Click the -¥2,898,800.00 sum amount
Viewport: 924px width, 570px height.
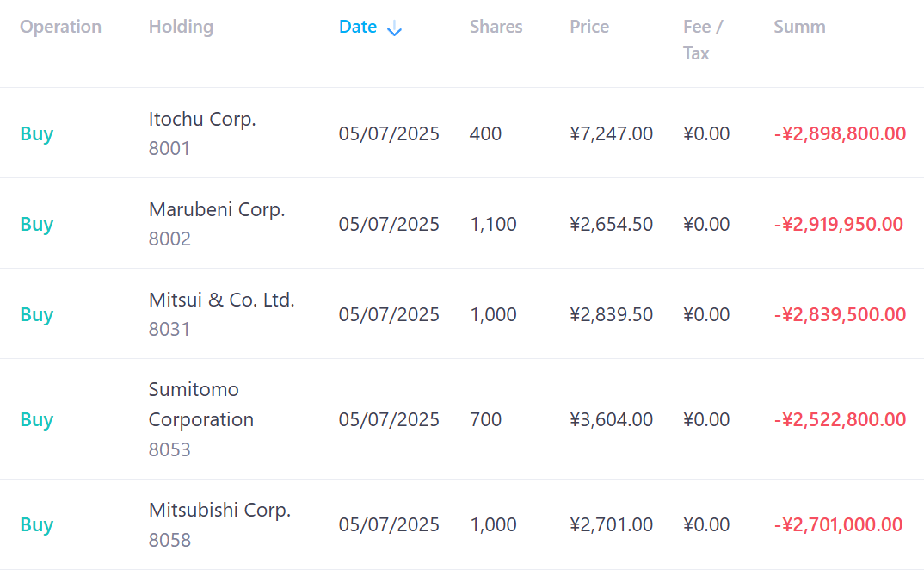point(840,133)
